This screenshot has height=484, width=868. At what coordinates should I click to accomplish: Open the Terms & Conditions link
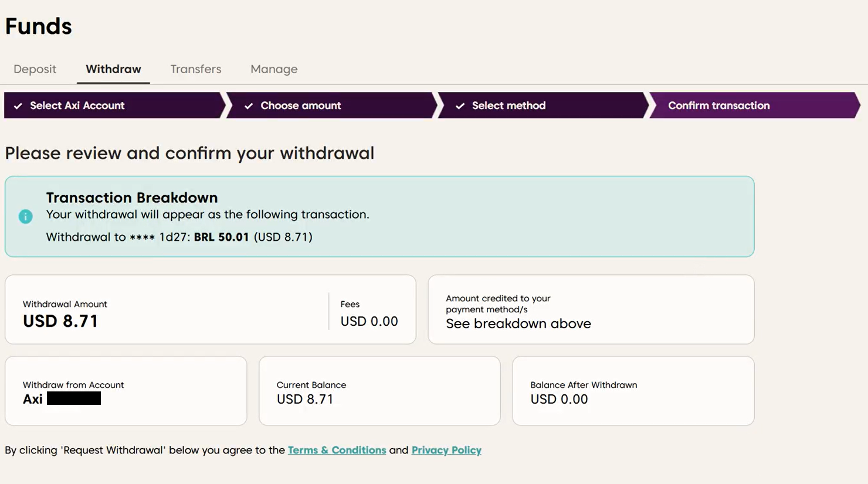click(337, 450)
